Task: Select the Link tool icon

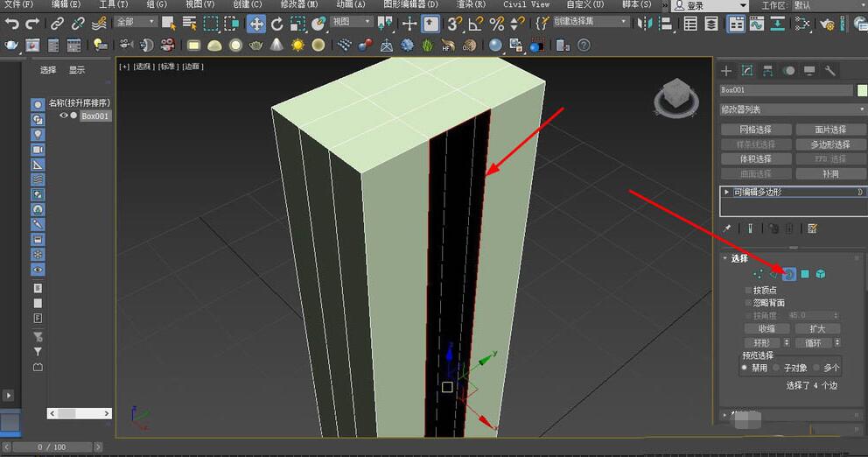Action: 57,24
